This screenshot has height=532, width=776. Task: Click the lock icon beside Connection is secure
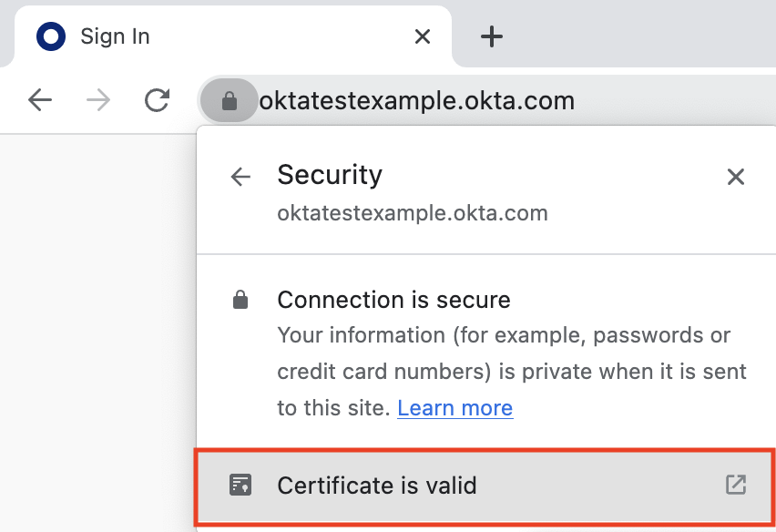241,298
